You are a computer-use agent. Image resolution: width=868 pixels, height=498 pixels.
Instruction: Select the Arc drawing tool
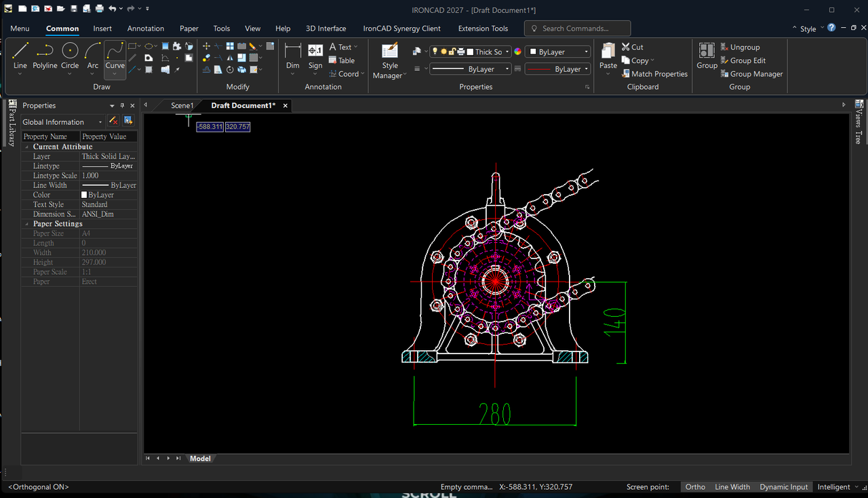click(93, 56)
